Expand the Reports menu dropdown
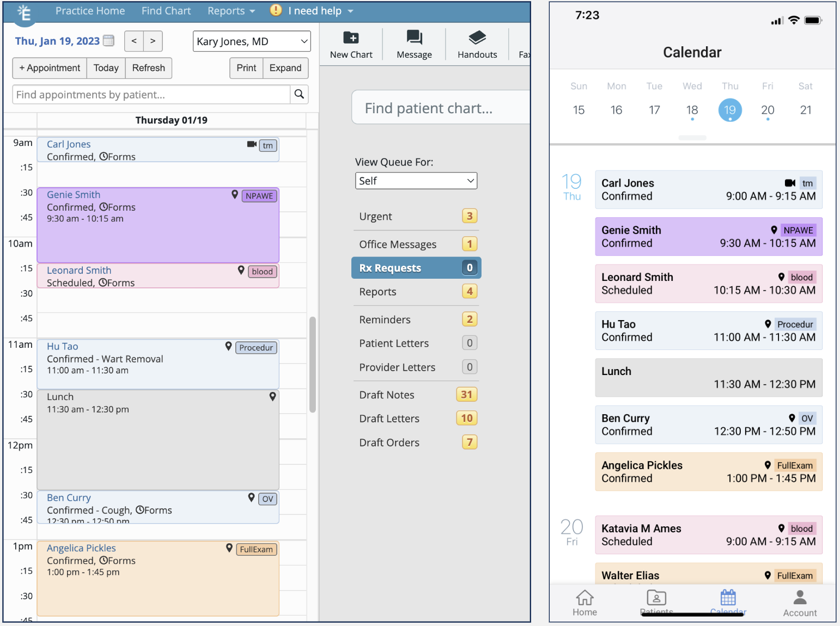This screenshot has height=626, width=840. click(231, 11)
